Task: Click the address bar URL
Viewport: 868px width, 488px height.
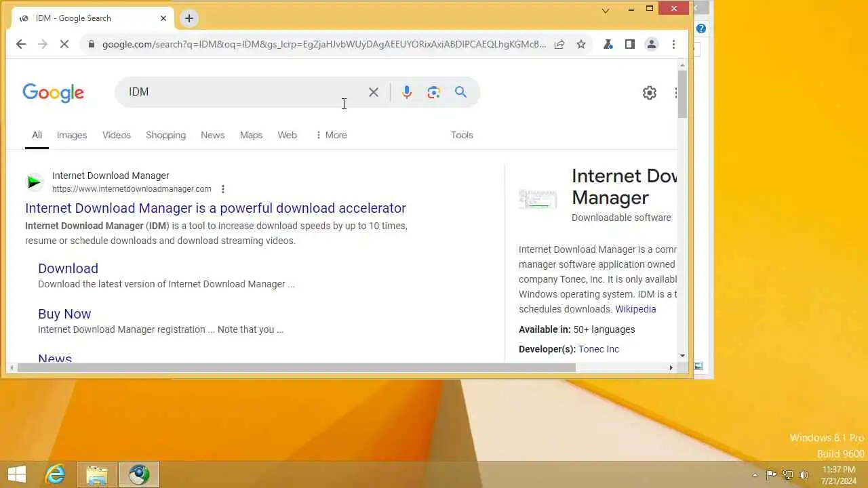Action: [324, 44]
